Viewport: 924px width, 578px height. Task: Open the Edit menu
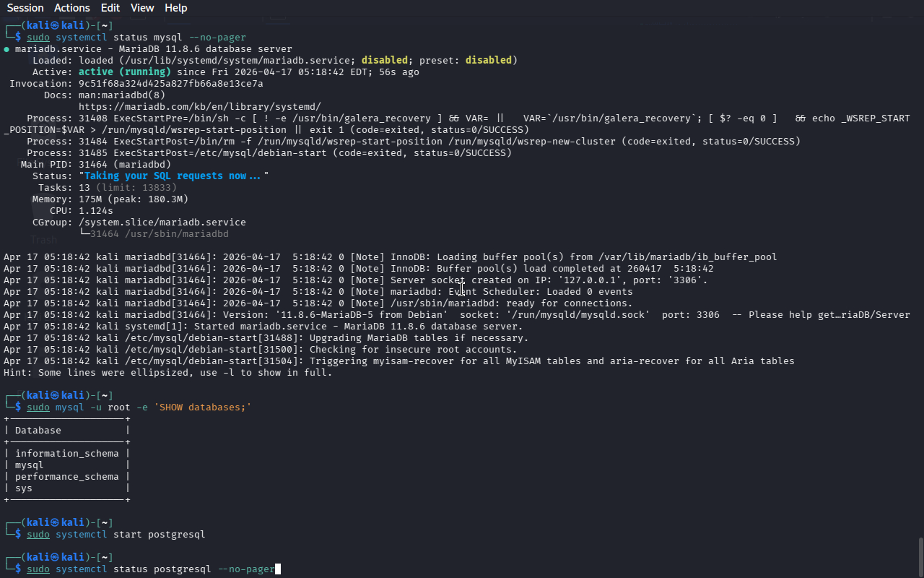(110, 8)
